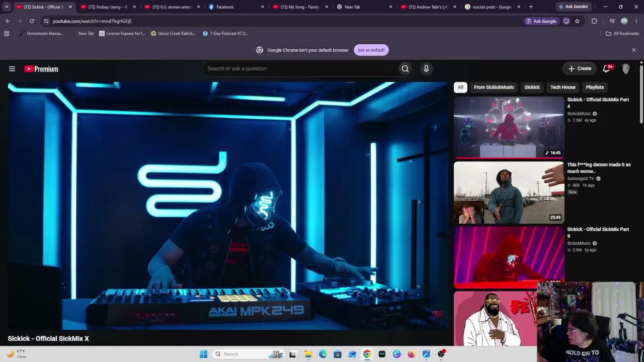644x362 pixels.
Task: Open the Windows Start menu
Action: (x=203, y=354)
